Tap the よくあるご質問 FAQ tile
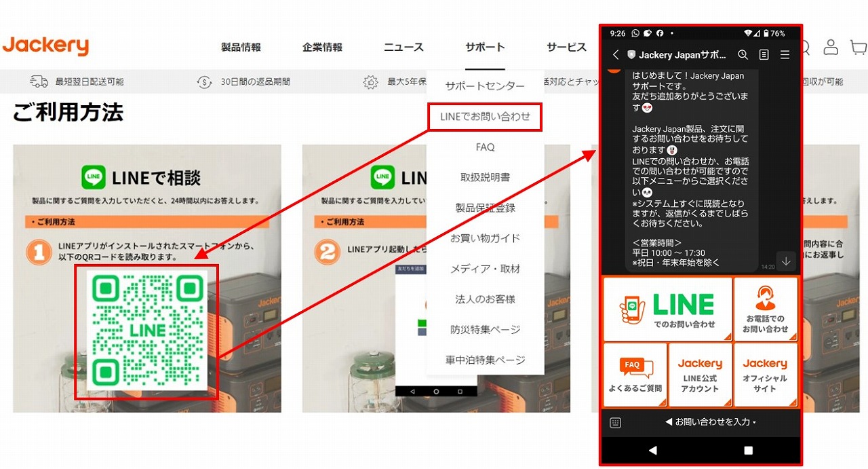Viewport: 868px width, 469px height. [635, 375]
